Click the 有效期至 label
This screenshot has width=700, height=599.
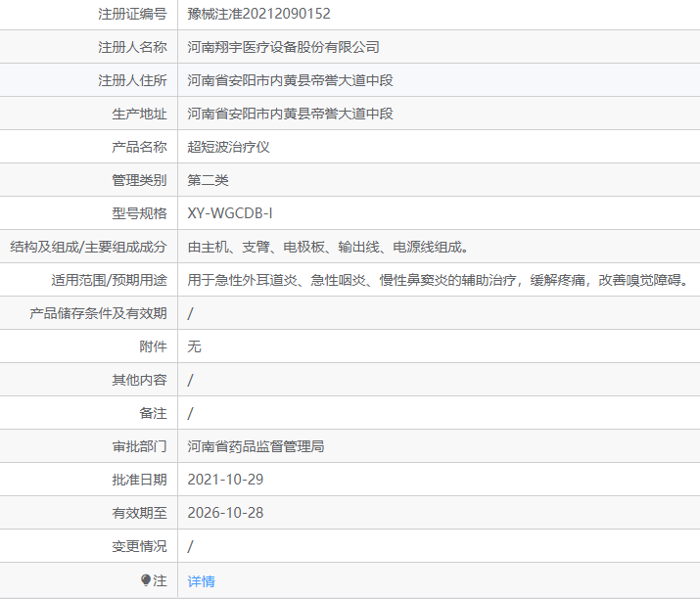pyautogui.click(x=139, y=513)
